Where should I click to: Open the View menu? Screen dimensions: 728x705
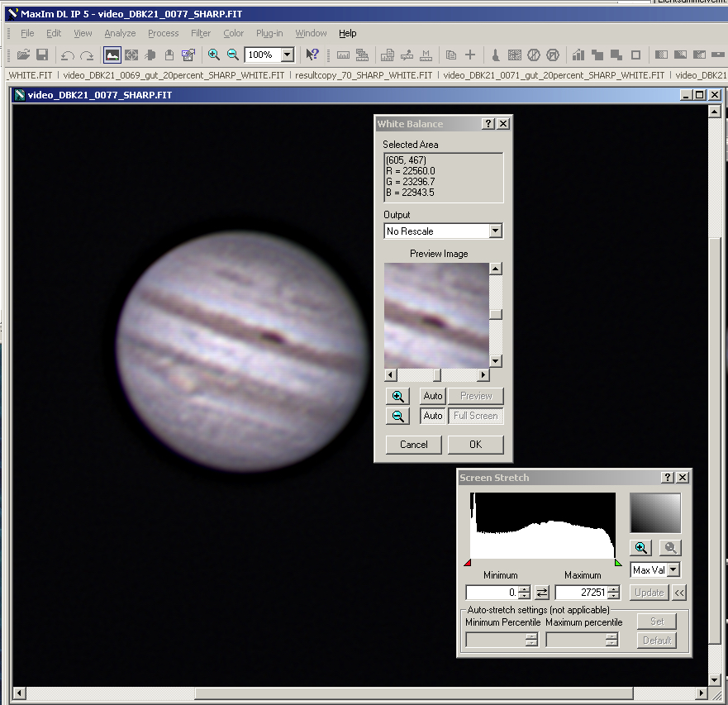click(83, 33)
